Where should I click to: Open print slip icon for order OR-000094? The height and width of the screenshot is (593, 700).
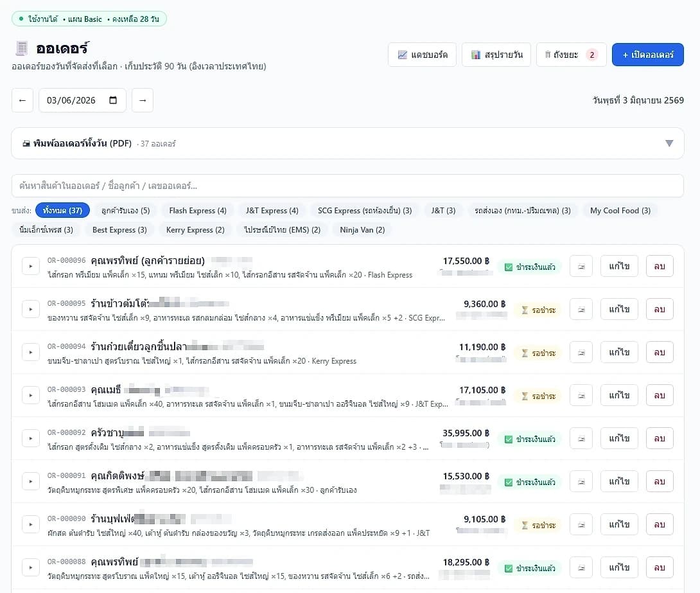[581, 352]
